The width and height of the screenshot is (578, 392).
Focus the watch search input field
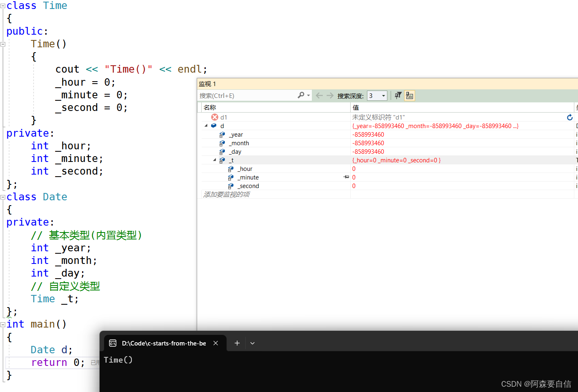[x=248, y=95]
